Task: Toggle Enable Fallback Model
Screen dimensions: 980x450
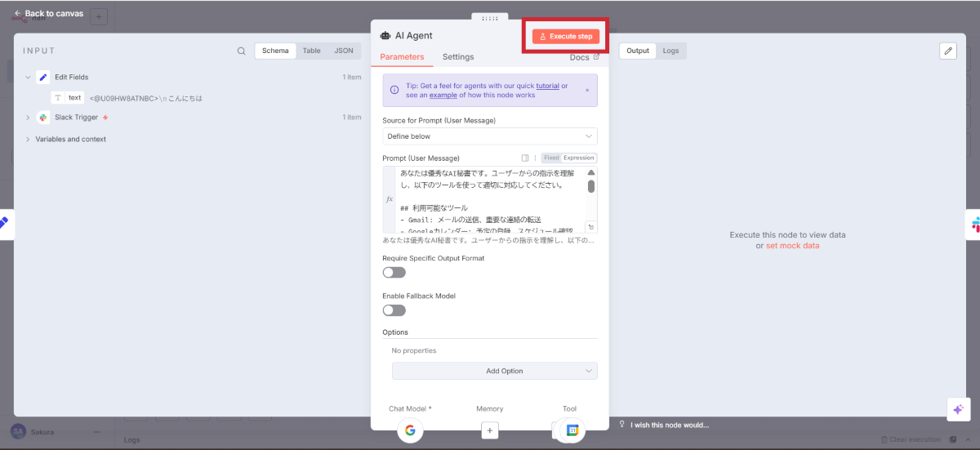Action: 394,310
